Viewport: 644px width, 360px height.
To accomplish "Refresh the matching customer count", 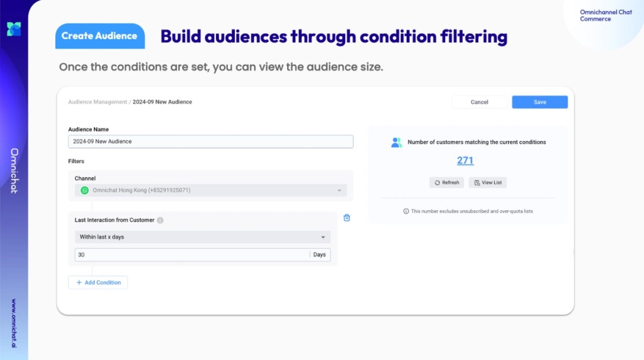I will [x=447, y=183].
